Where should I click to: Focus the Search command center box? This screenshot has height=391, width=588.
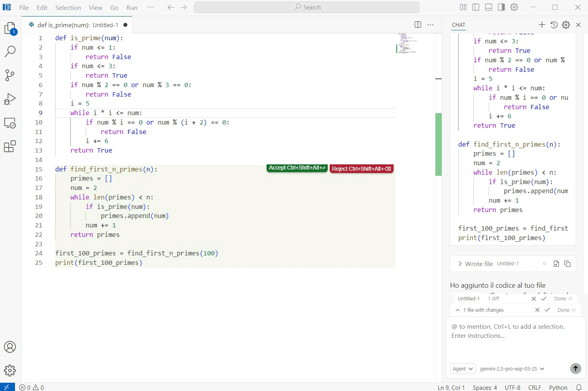coord(307,7)
